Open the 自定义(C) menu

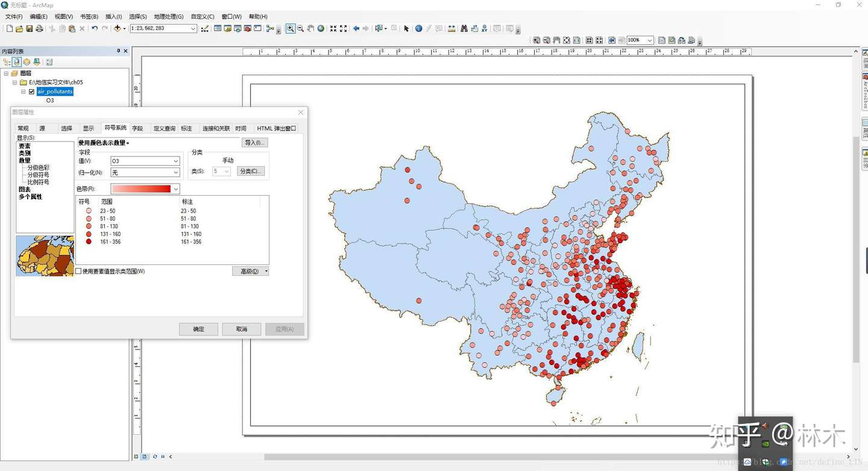(203, 16)
